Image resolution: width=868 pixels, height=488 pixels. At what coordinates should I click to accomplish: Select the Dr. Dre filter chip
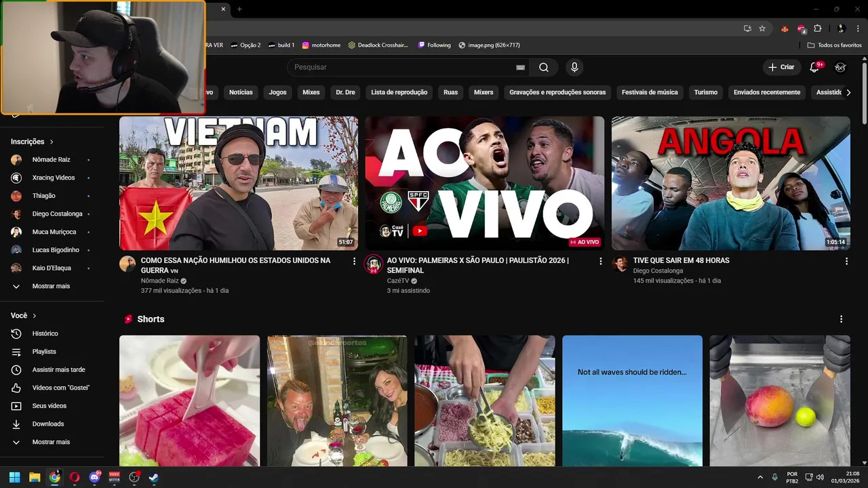346,92
